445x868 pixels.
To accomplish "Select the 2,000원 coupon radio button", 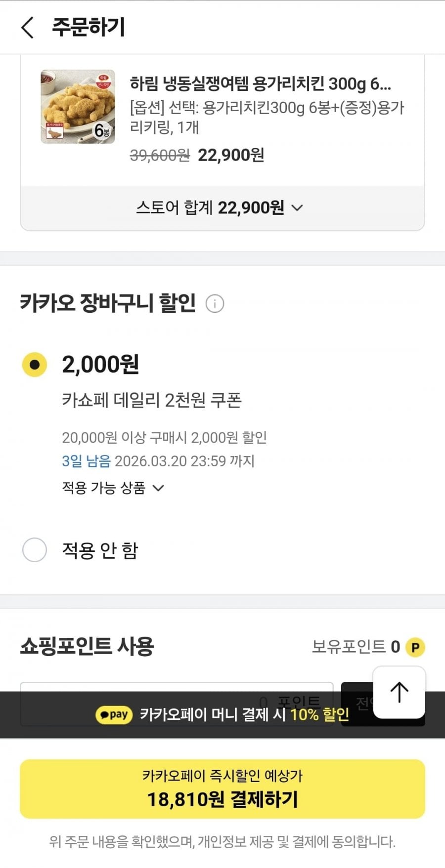I will coord(35,365).
